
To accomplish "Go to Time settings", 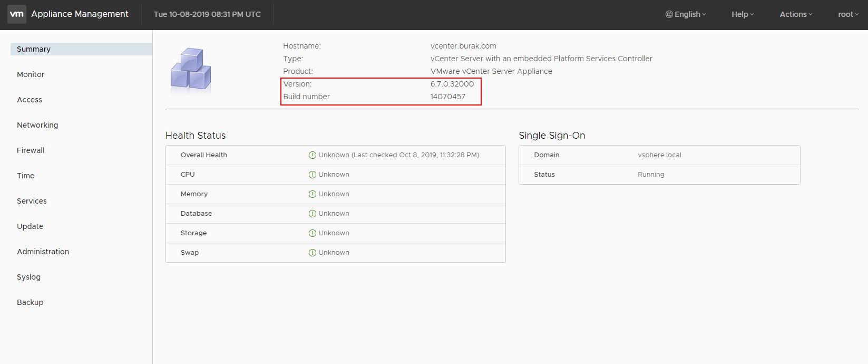I will click(x=25, y=176).
